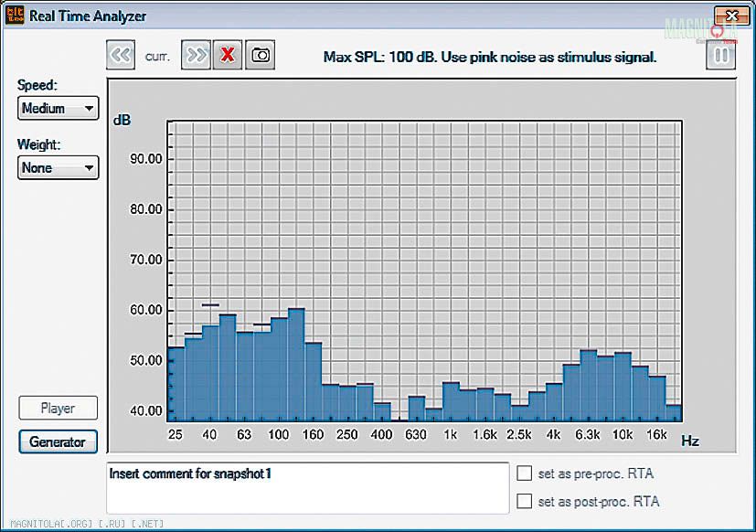
Task: Click the 'curr.' snapshot label
Action: pyautogui.click(x=157, y=57)
